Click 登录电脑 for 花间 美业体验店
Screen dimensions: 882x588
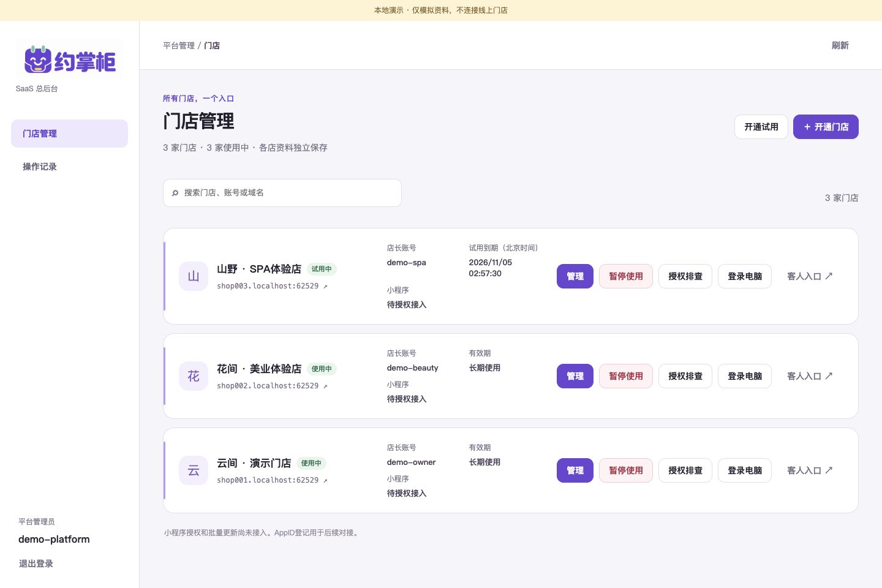[745, 376]
